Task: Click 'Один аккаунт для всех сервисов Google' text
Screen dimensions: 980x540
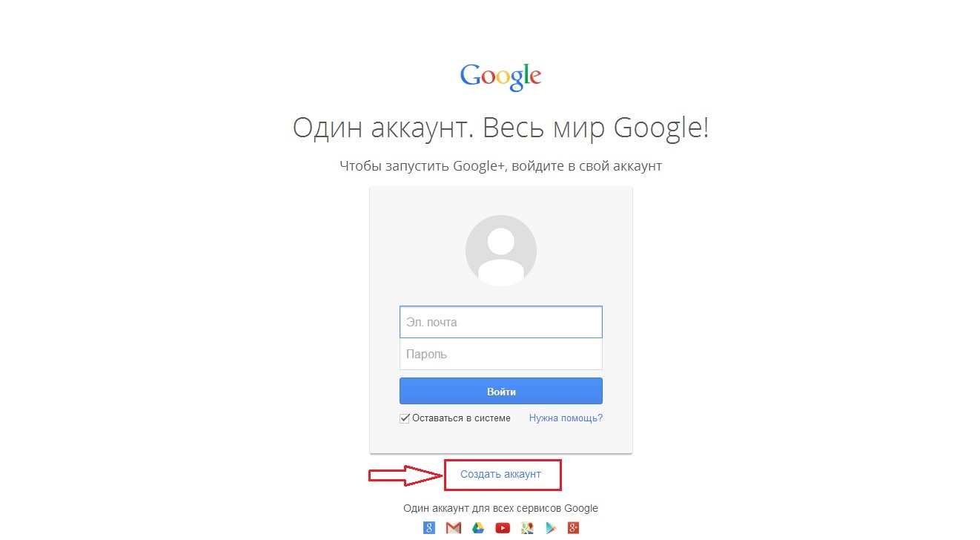Action: pyautogui.click(x=501, y=509)
